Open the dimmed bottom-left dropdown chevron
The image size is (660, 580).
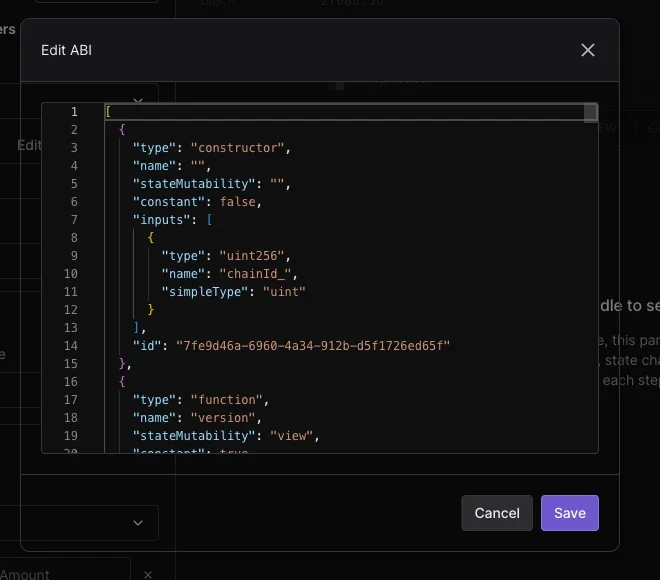tap(138, 523)
